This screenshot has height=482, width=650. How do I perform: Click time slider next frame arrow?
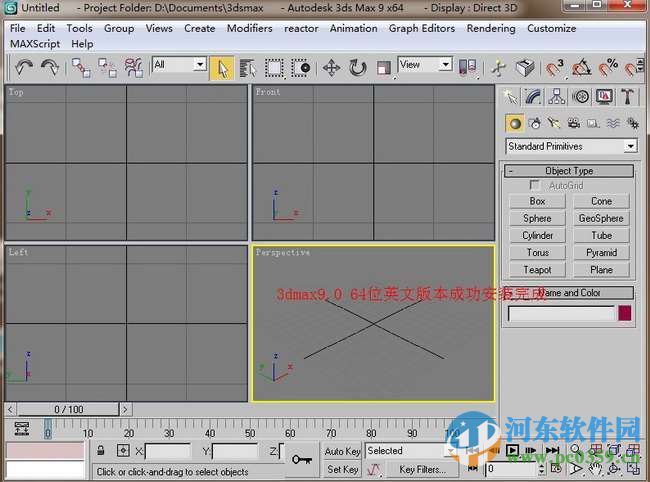pos(126,409)
